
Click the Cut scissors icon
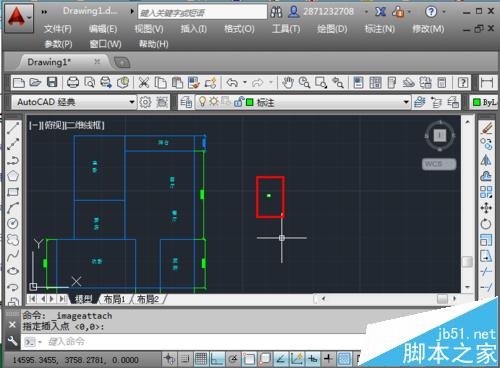tap(144, 82)
